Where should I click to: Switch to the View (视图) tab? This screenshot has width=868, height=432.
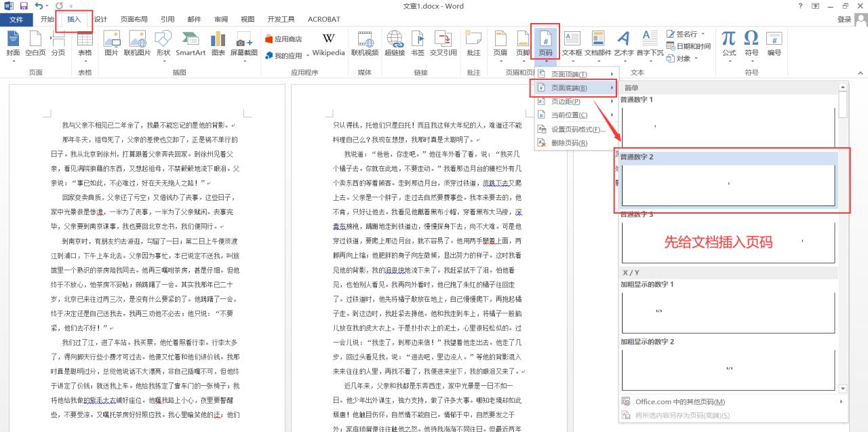[x=248, y=19]
